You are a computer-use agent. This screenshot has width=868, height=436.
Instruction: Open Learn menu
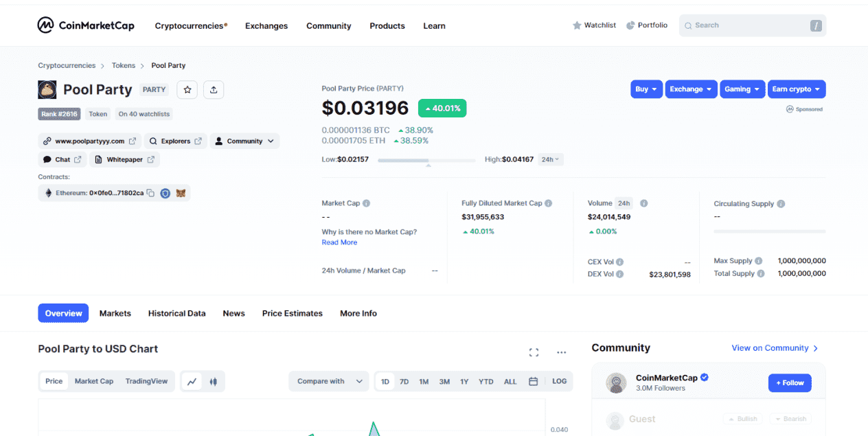tap(434, 26)
